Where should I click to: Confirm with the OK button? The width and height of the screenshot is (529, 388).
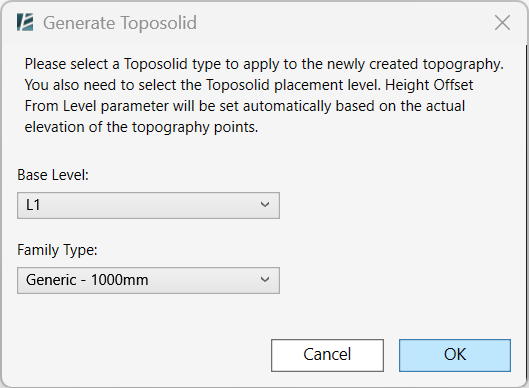[x=455, y=355]
